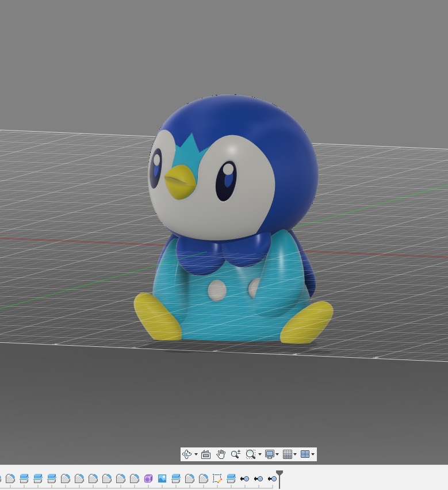Open the Orbit type dropdown arrow
The image size is (448, 490).
[196, 454]
